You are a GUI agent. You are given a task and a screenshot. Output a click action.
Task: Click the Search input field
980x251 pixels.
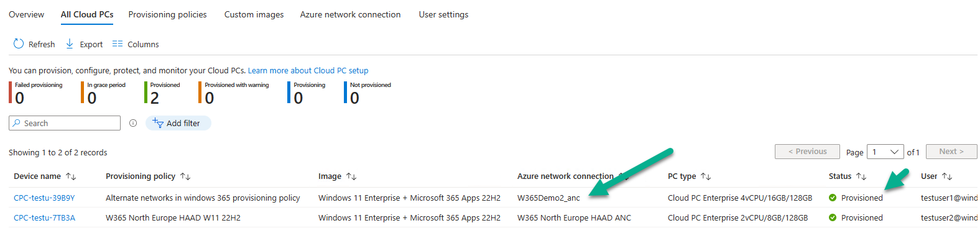point(65,123)
